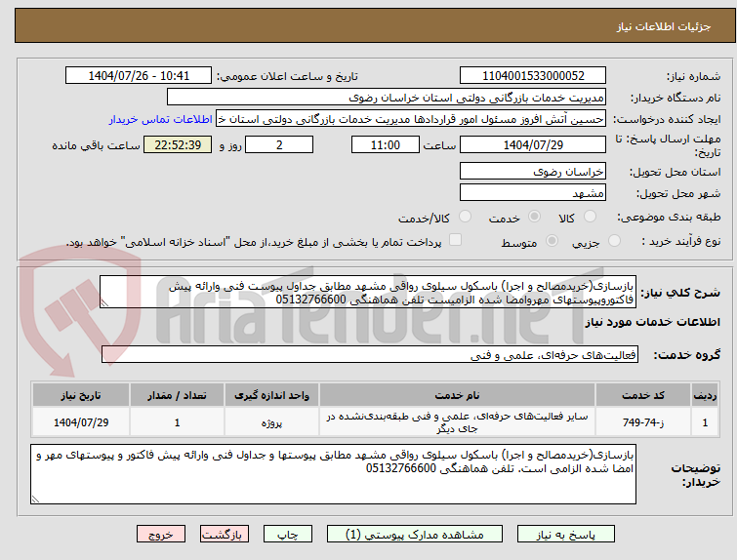Screen dimensions: 737x560
Task: Click the شهر محل تحویل field مشهد
Action: click(x=533, y=192)
